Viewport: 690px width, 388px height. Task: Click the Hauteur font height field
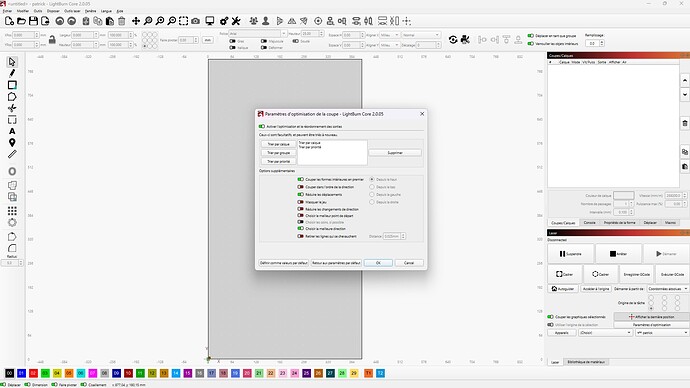(309, 33)
